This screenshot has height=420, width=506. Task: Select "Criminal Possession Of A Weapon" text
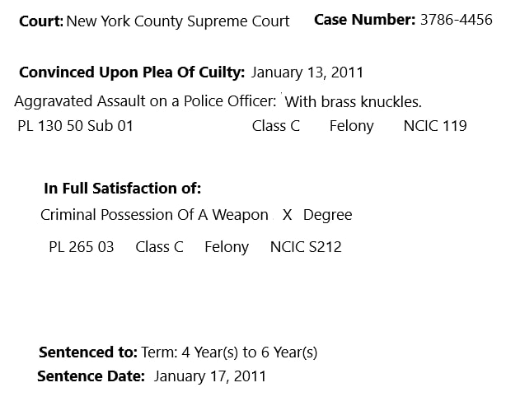154,215
